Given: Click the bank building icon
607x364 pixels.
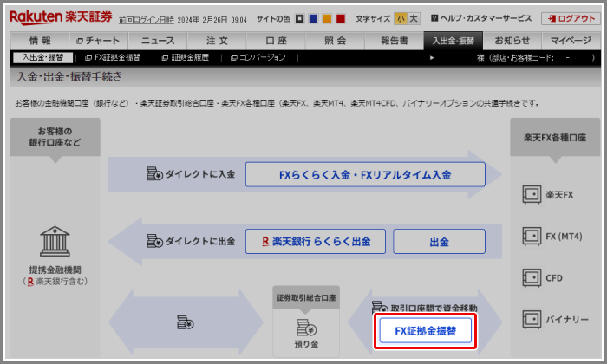Looking at the screenshot, I should coord(55,242).
